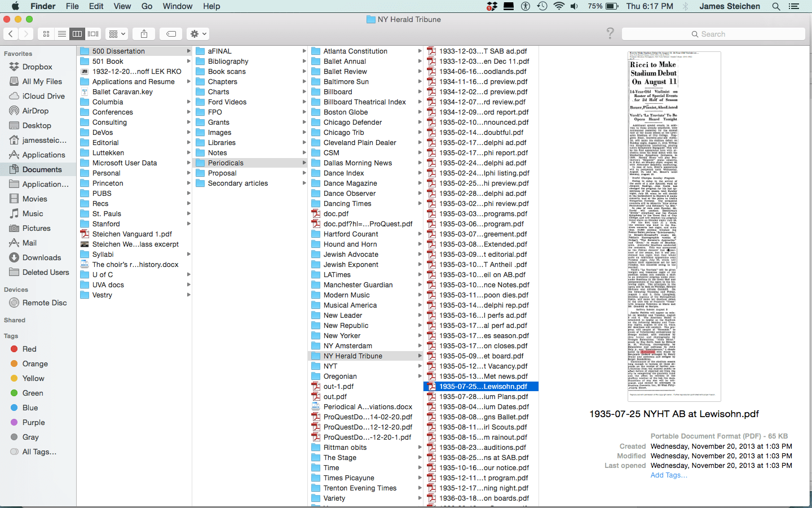The width and height of the screenshot is (812, 508).
Task: Click Add Tags link in preview
Action: point(669,475)
